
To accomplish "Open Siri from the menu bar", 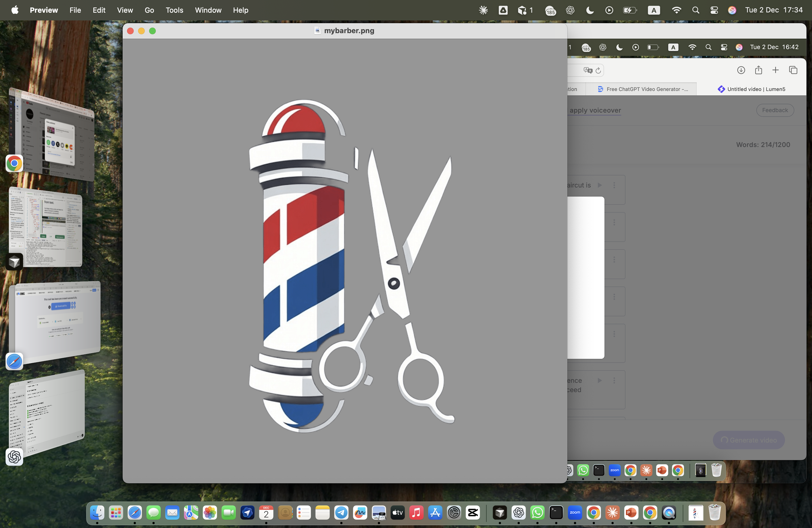I will coord(732,10).
